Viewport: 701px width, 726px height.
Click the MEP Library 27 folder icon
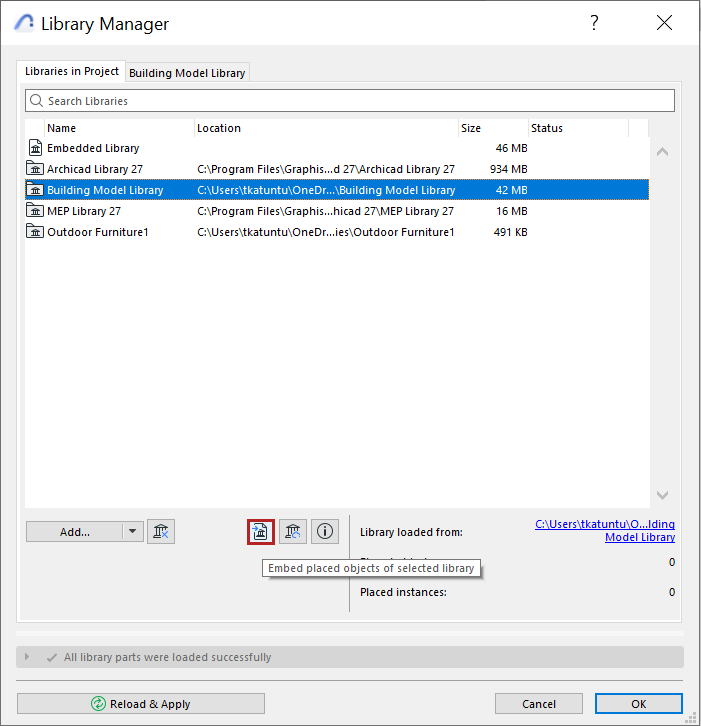35,211
